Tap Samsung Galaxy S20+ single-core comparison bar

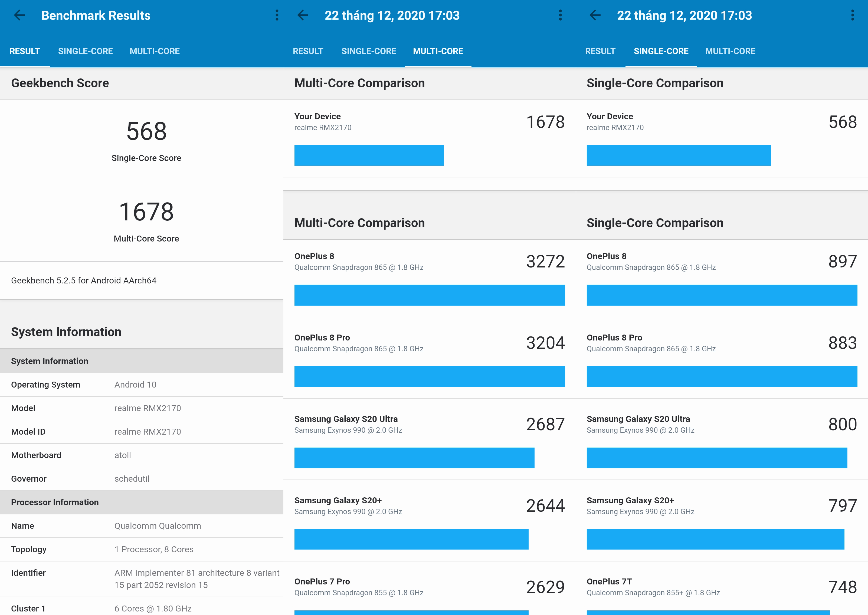[716, 539]
